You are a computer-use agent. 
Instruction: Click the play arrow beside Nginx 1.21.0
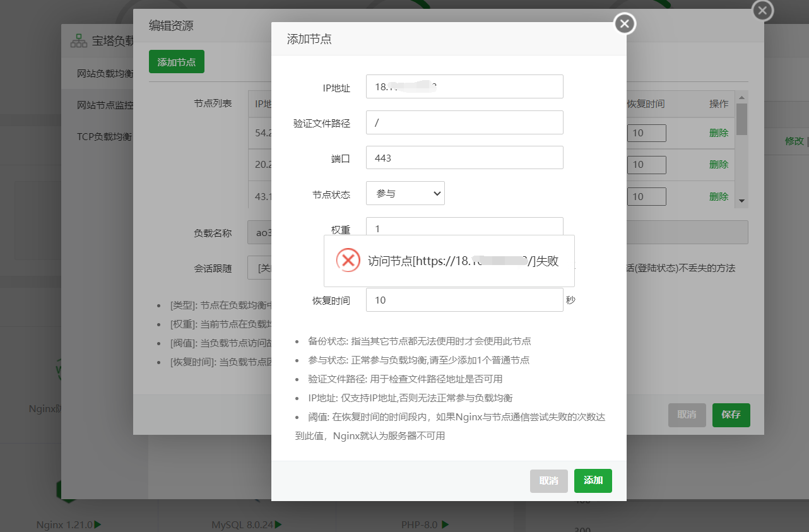click(x=98, y=524)
